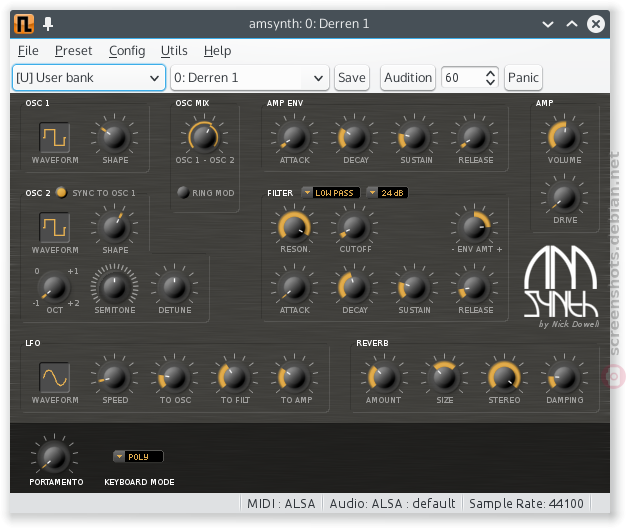This screenshot has width=626, height=529.
Task: Click the Reverb Size knob
Action: click(444, 377)
